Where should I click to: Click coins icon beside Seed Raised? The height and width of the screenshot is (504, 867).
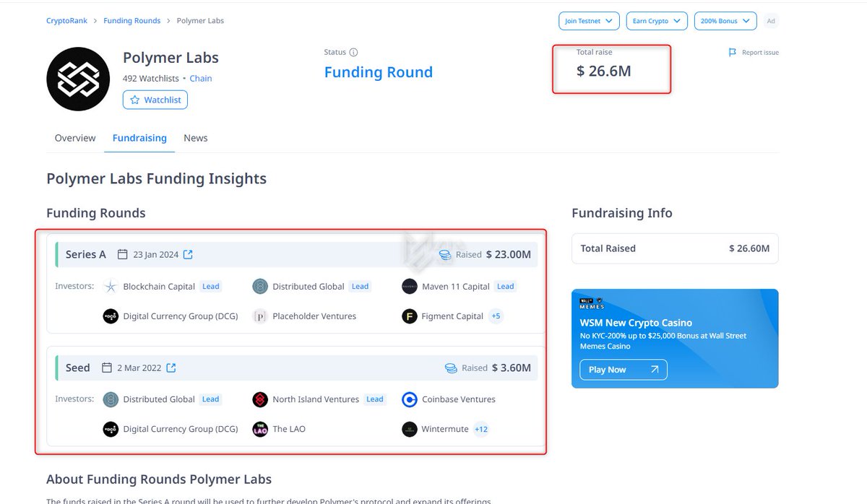click(451, 368)
